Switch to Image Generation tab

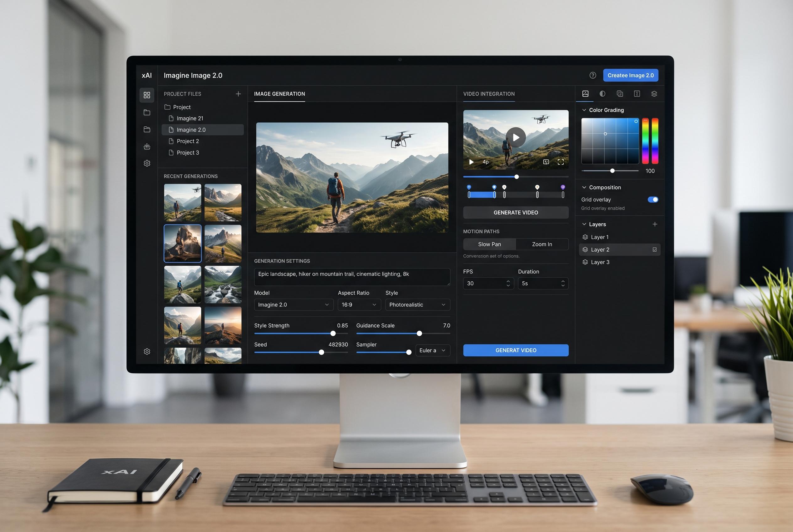[279, 94]
